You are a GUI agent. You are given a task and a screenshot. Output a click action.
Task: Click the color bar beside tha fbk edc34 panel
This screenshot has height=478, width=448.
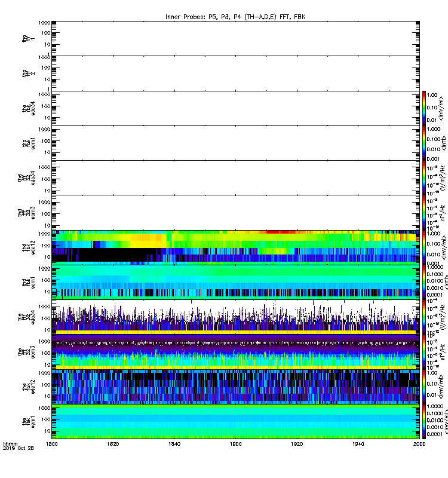point(424,108)
